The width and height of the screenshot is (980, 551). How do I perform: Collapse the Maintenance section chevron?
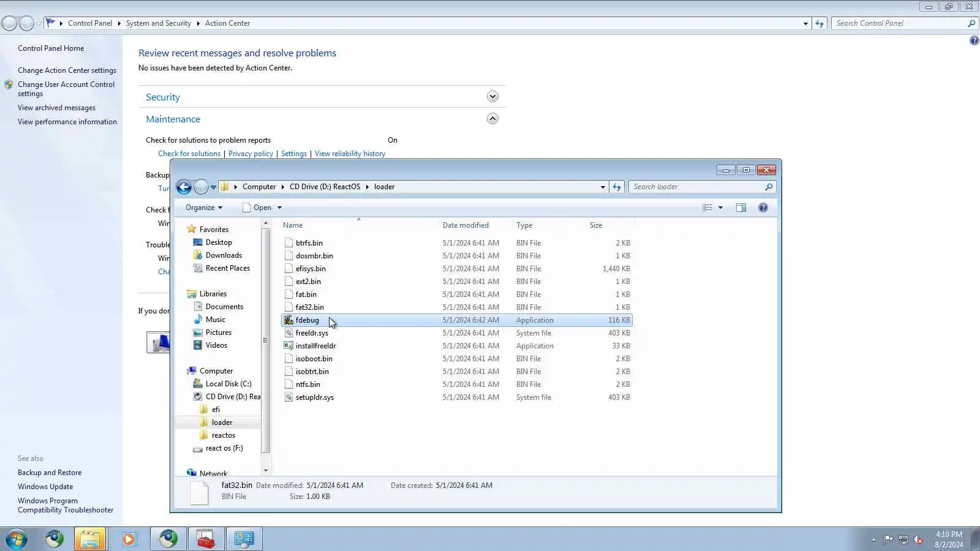click(x=492, y=119)
